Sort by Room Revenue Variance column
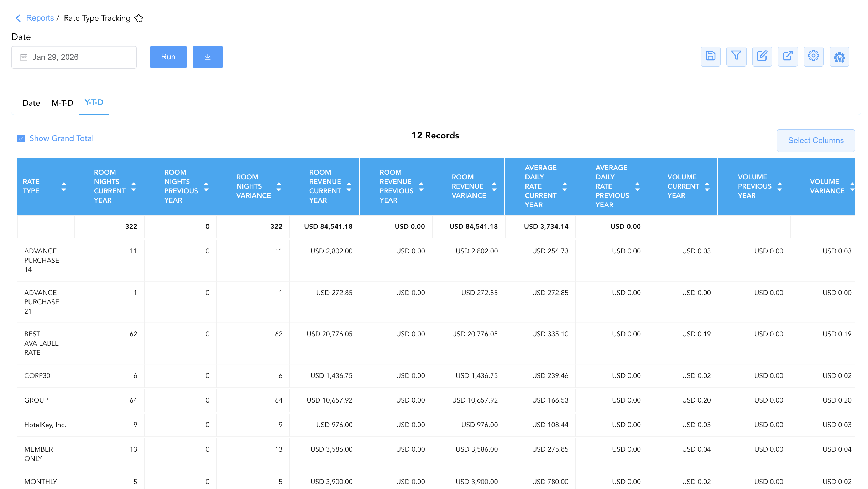This screenshot has width=868, height=489. (x=494, y=186)
